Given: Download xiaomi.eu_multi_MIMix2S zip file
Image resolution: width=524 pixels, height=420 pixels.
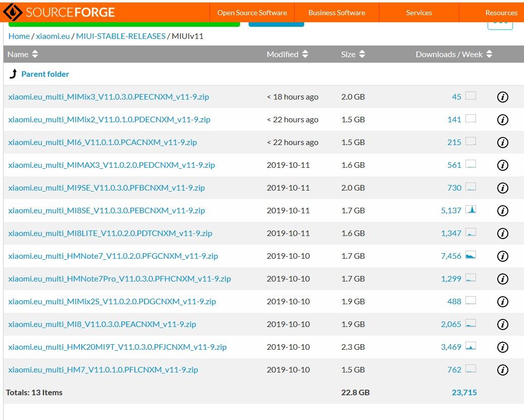Looking at the screenshot, I should tap(112, 301).
